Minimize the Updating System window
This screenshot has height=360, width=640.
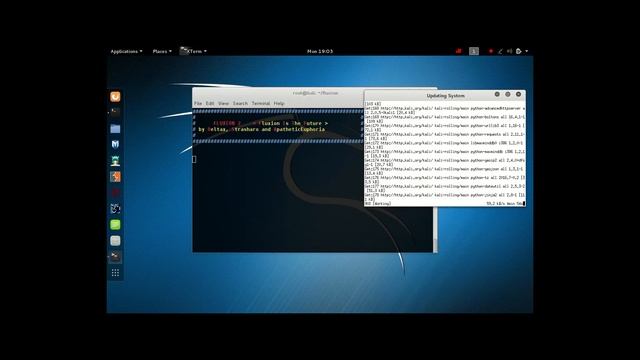click(497, 94)
